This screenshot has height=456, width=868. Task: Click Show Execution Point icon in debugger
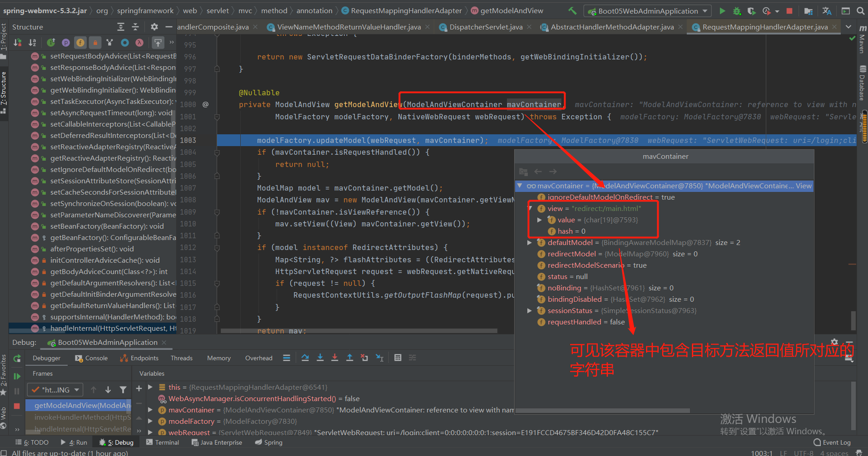tap(287, 358)
